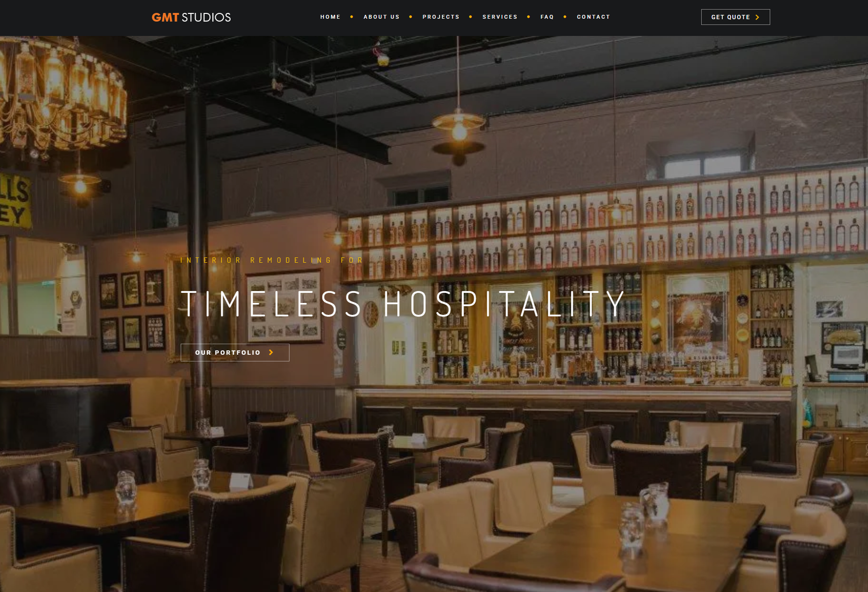Screen dimensions: 868x592
Task: Click the orange dot between Services and FAQ
Action: point(529,17)
